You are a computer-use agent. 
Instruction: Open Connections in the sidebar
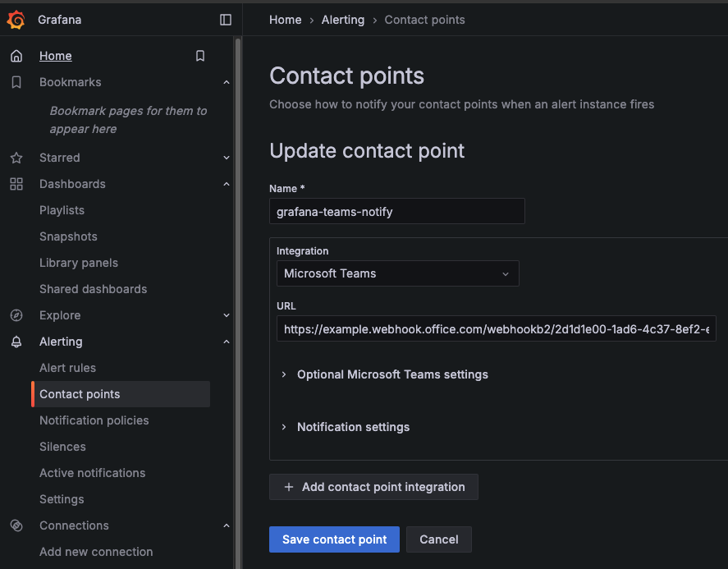click(75, 525)
